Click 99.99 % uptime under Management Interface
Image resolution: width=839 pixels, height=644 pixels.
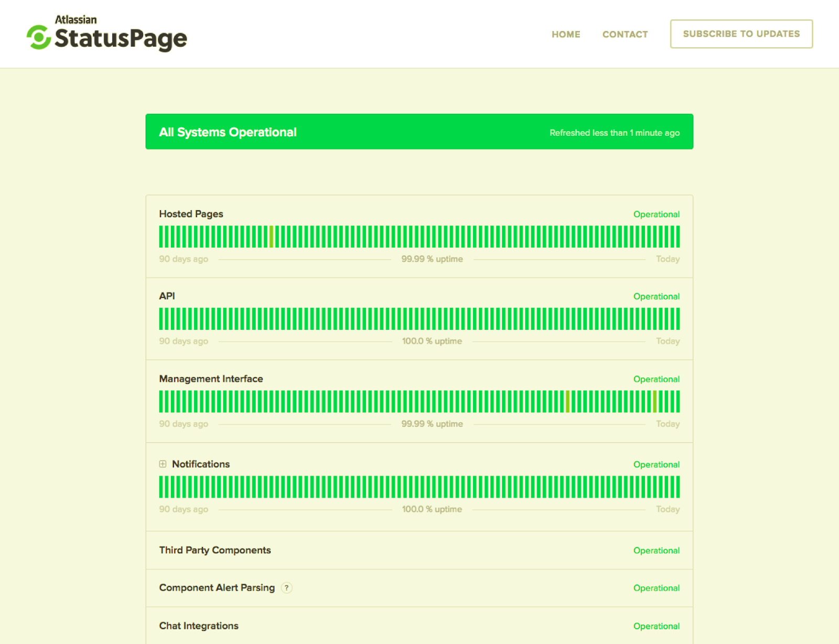pyautogui.click(x=432, y=424)
